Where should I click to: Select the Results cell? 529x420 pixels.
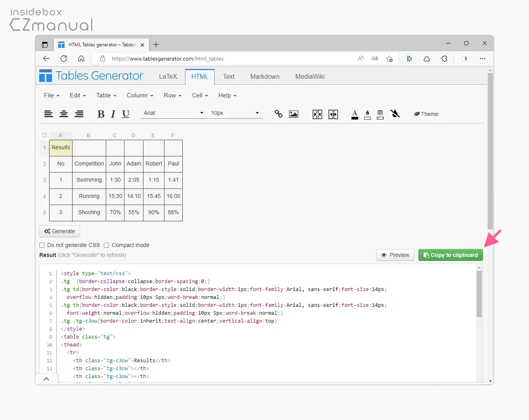pyautogui.click(x=61, y=148)
